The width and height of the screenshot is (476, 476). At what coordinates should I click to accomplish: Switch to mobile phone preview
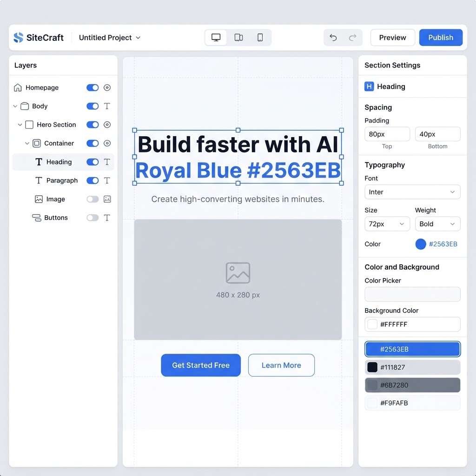(x=260, y=37)
